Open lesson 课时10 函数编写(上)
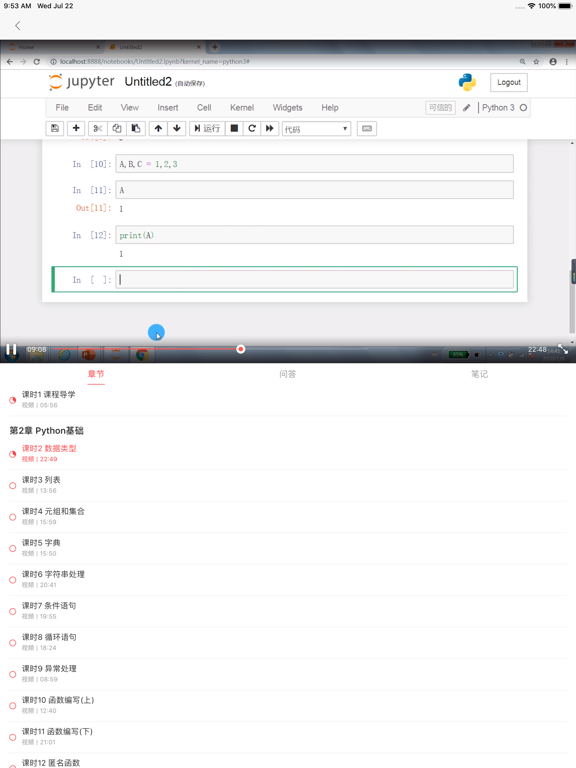The width and height of the screenshot is (576, 768). (x=288, y=704)
